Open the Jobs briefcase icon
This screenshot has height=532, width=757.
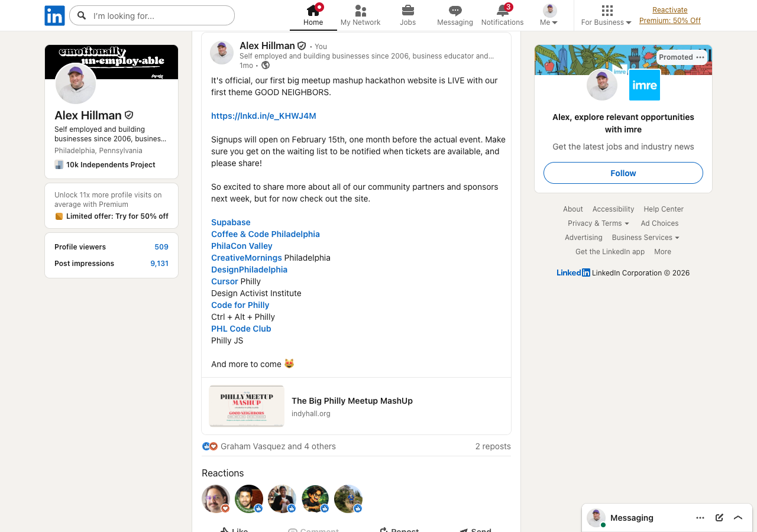[407, 11]
